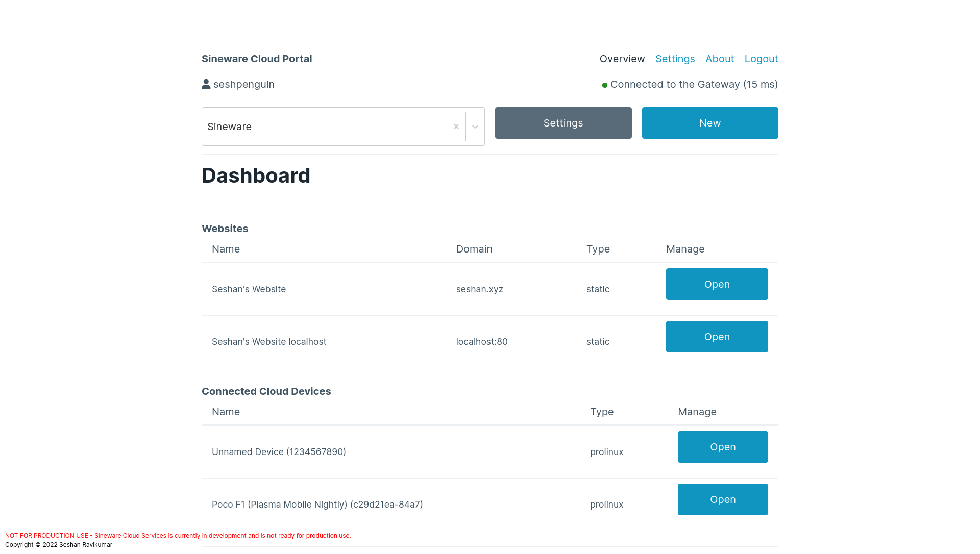Open Seshan's Website seshan.xyz
Screen dimensions: 980x554
[x=717, y=284]
